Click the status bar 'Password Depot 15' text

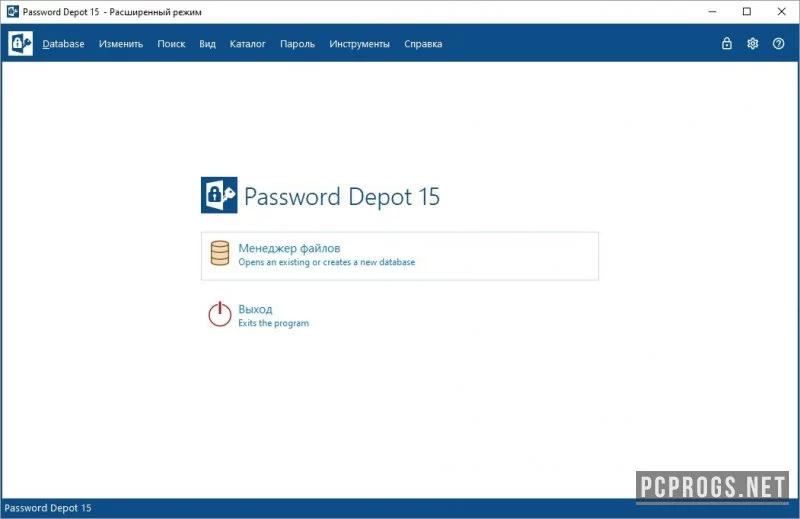point(48,508)
